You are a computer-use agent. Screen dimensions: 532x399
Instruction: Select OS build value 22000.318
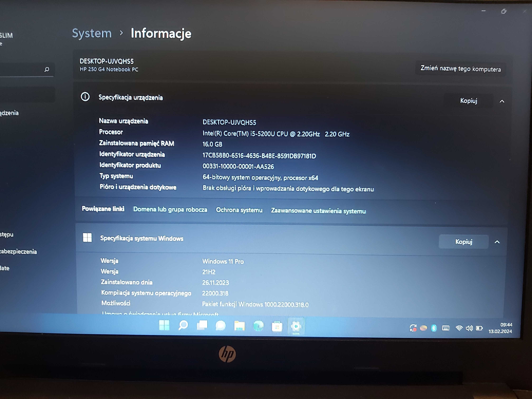click(215, 293)
